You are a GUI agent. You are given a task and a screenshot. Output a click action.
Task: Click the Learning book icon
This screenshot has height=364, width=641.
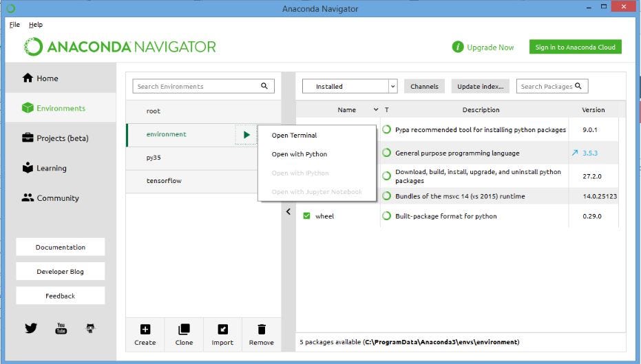[28, 167]
